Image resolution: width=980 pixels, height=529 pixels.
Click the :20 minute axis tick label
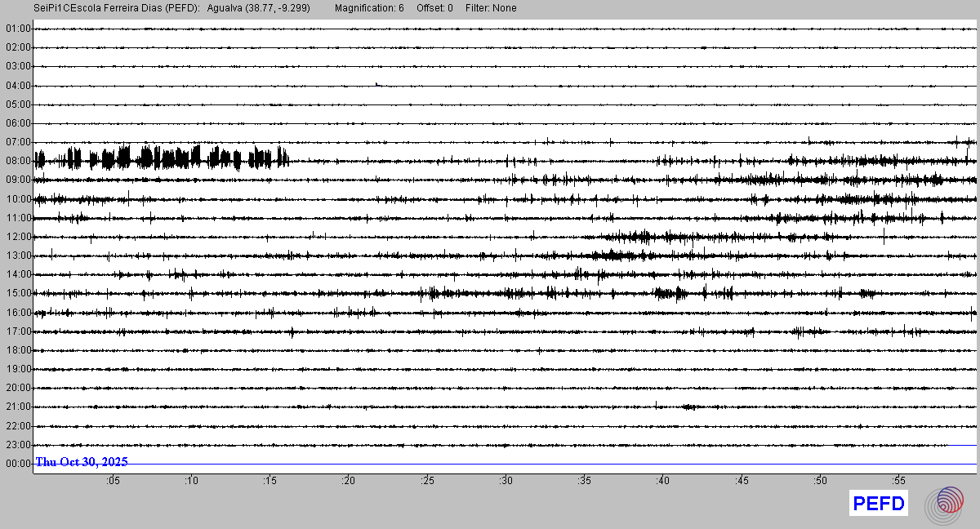pyautogui.click(x=349, y=482)
